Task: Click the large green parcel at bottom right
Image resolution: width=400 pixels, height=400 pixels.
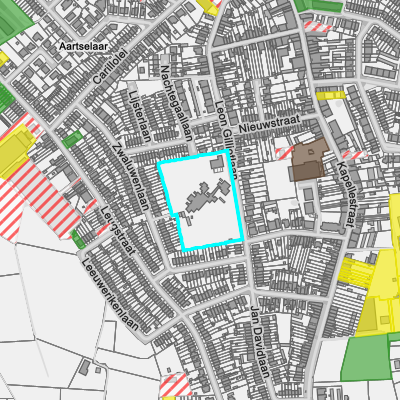Action: point(367,358)
